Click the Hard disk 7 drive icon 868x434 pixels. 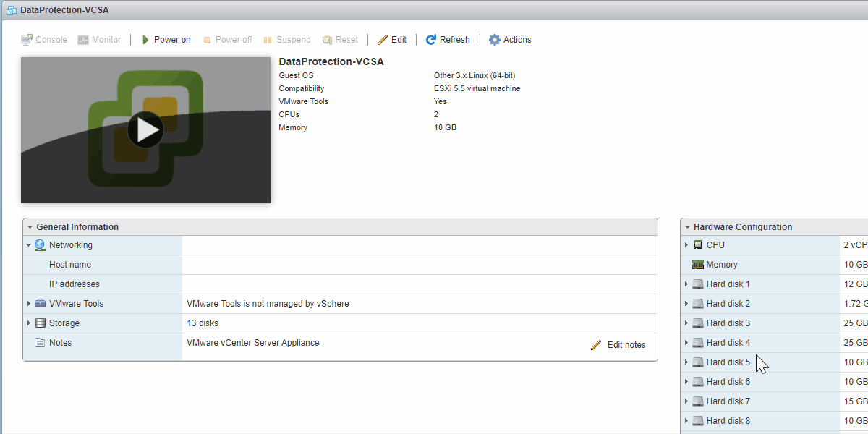(698, 401)
